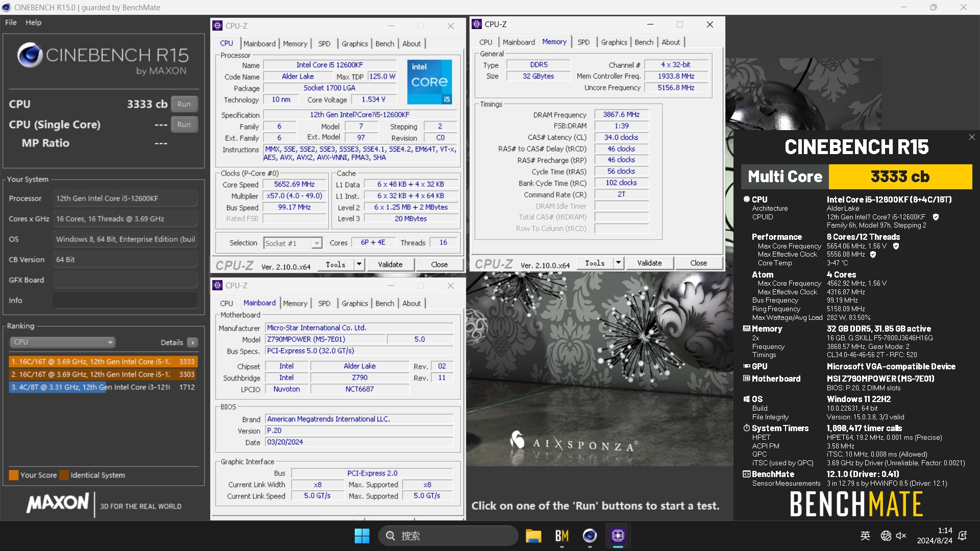Click the Identical System legend swatch
980x551 pixels.
tap(64, 475)
